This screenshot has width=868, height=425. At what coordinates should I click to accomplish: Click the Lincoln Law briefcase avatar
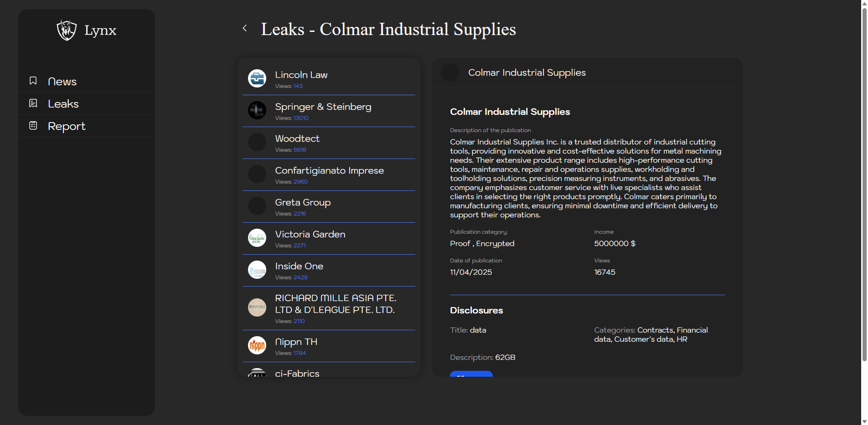(257, 78)
